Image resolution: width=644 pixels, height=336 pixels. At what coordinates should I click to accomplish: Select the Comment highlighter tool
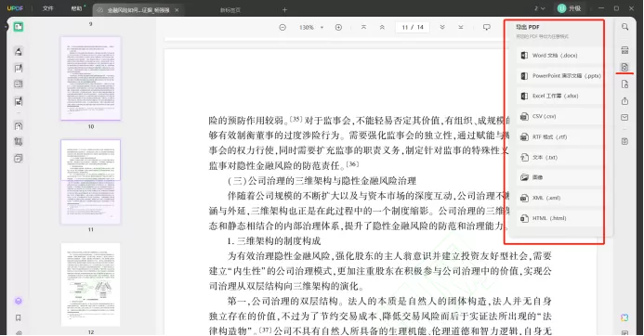click(18, 51)
